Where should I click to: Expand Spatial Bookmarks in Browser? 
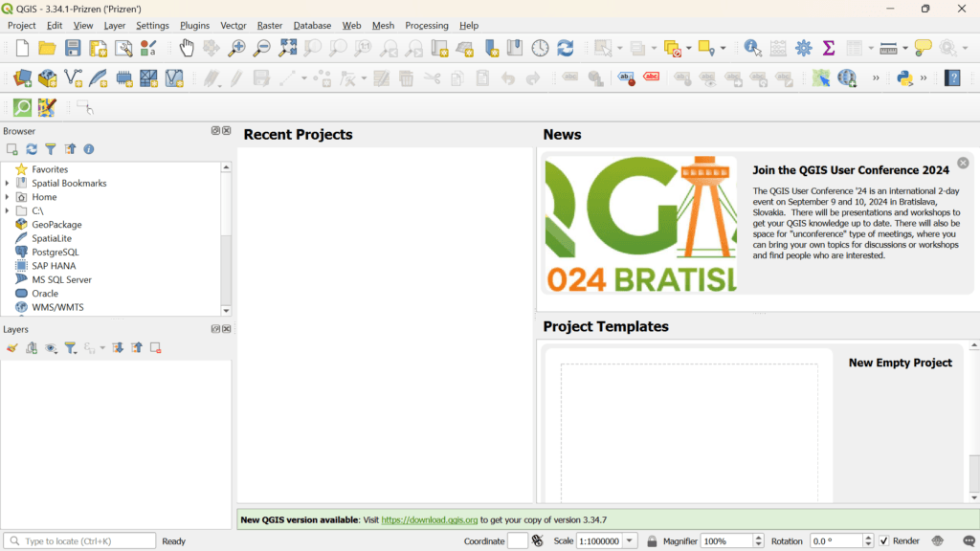tap(7, 183)
